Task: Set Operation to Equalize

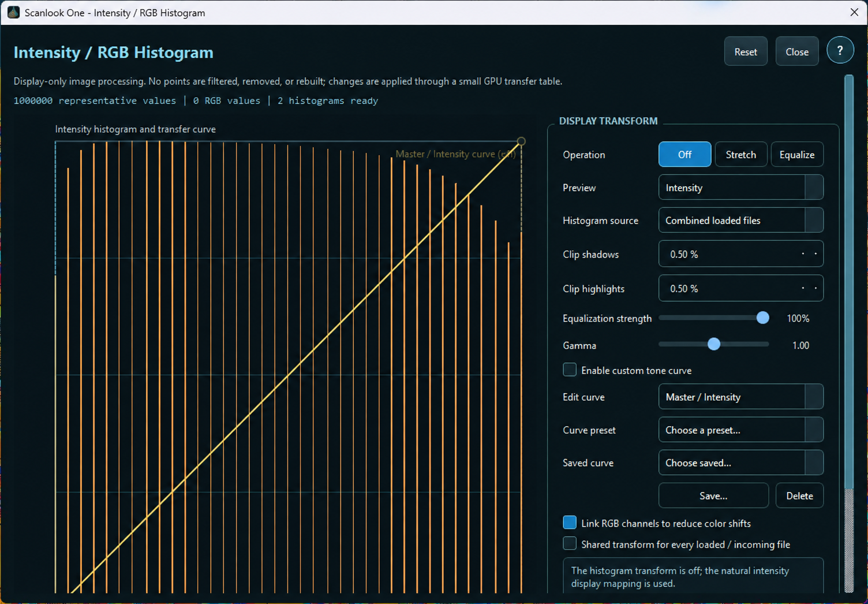Action: (x=796, y=154)
